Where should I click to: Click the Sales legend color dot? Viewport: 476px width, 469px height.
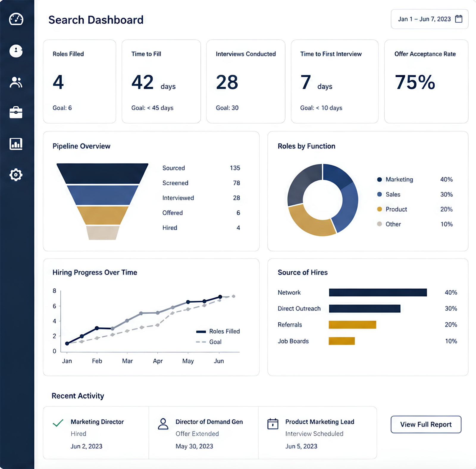coord(379,194)
